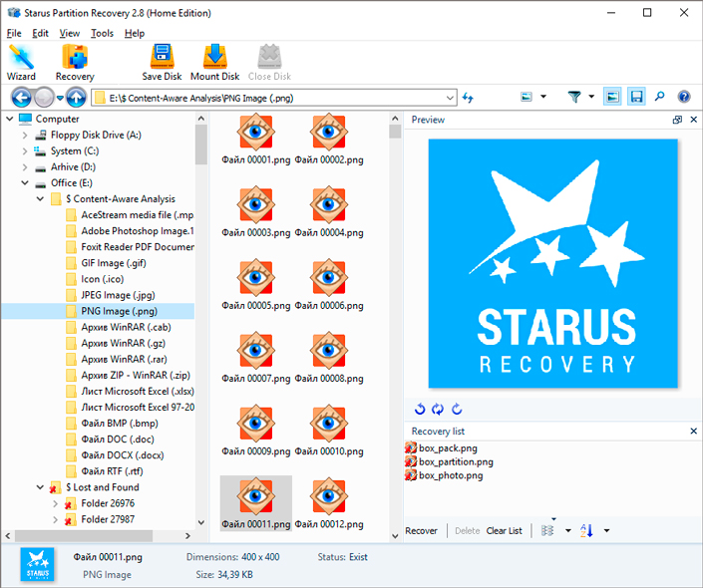Select the Icon (.ico) folder

(95, 279)
